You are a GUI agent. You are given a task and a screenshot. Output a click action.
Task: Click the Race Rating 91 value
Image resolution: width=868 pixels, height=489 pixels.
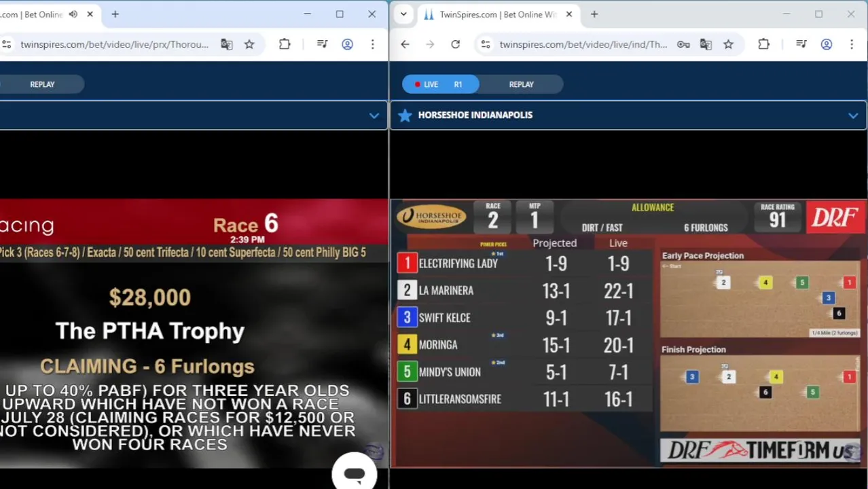[777, 221]
